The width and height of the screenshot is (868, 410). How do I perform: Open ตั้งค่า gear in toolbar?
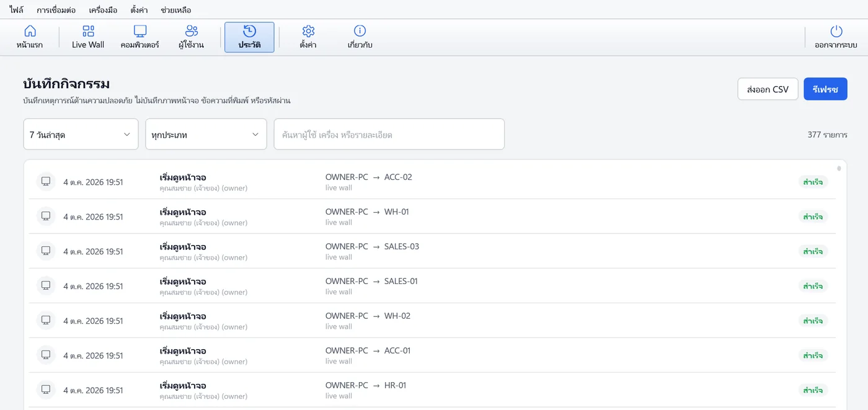point(308,37)
